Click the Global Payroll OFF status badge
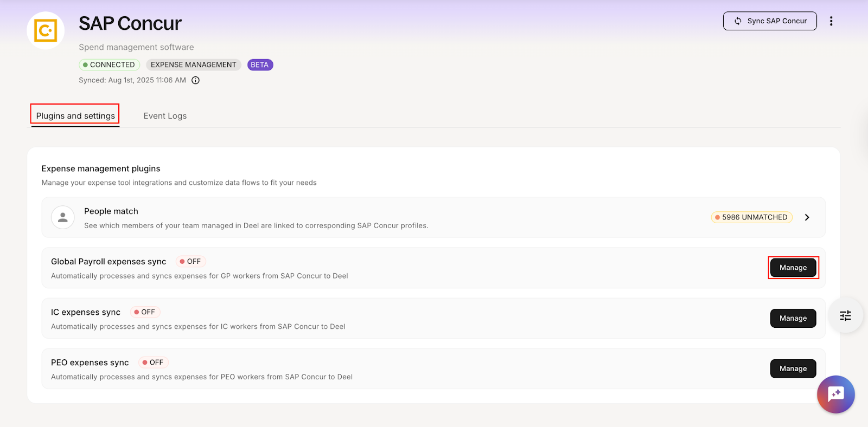The image size is (868, 427). [x=190, y=262]
